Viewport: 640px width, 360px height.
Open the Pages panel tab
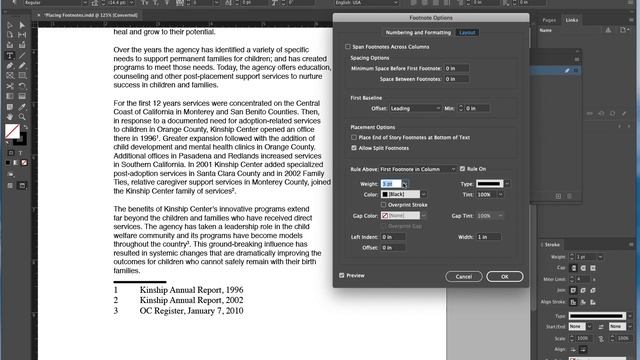(x=549, y=20)
